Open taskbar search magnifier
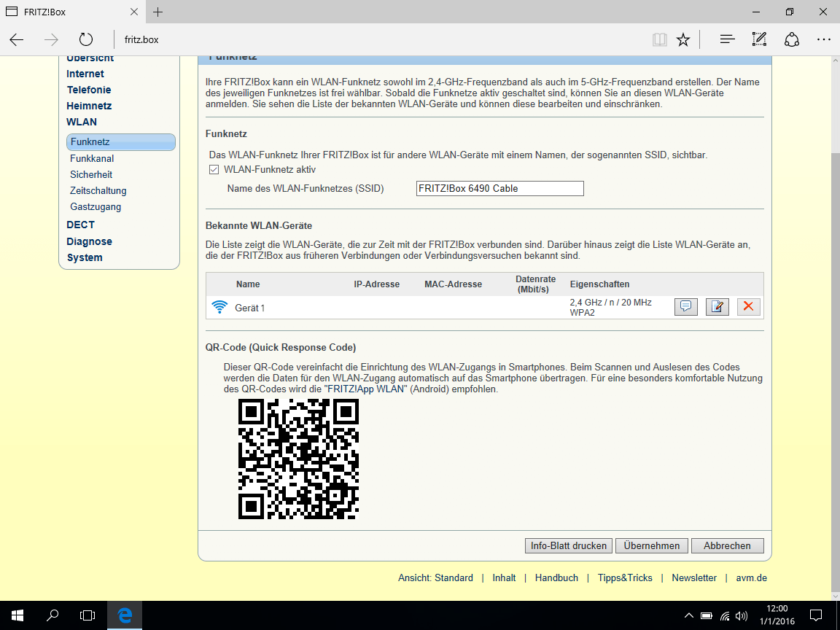840x630 pixels. pos(52,615)
